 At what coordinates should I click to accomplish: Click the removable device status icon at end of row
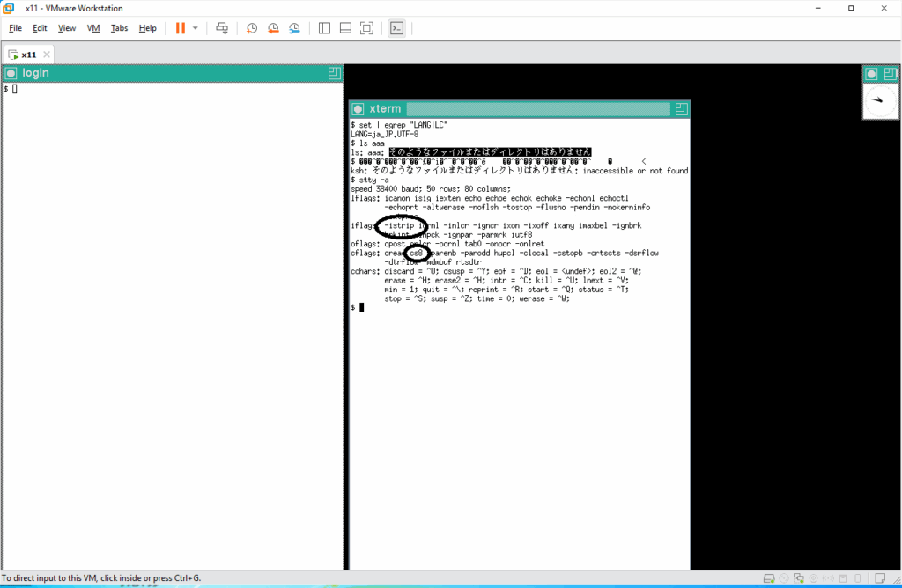[858, 578]
